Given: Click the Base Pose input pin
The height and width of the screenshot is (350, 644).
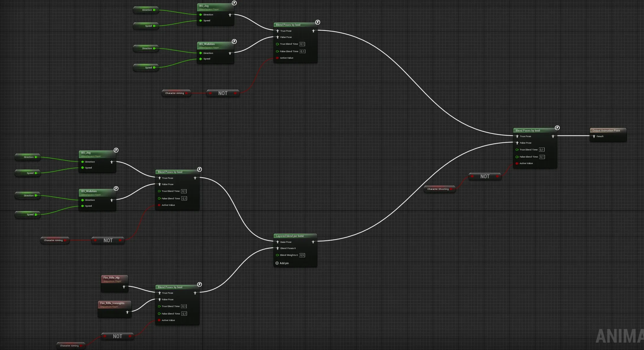Looking at the screenshot, I should tap(277, 242).
